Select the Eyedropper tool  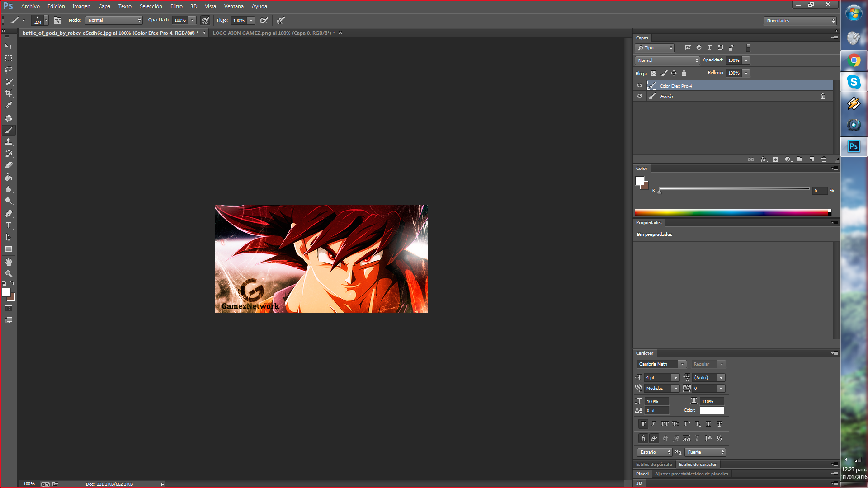pos(9,105)
